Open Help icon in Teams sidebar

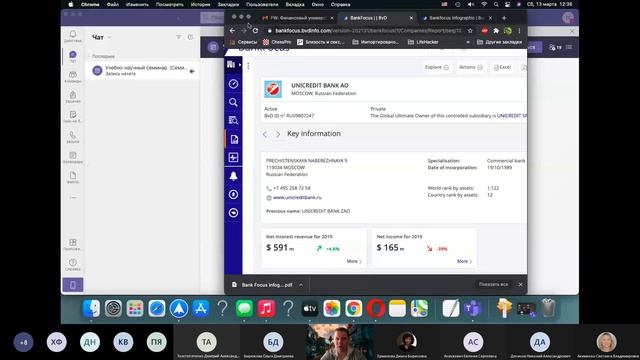pyautogui.click(x=73, y=264)
